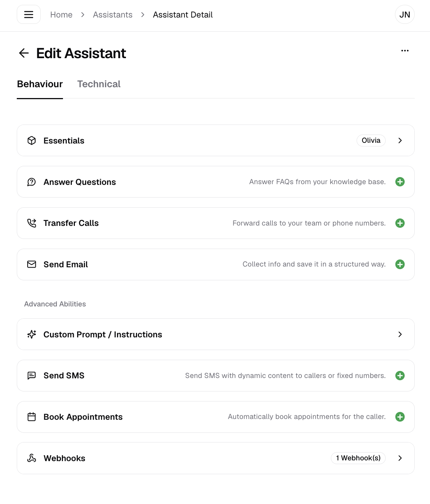The height and width of the screenshot is (504, 430).
Task: Go to Home breadcrumb link
Action: pos(61,15)
